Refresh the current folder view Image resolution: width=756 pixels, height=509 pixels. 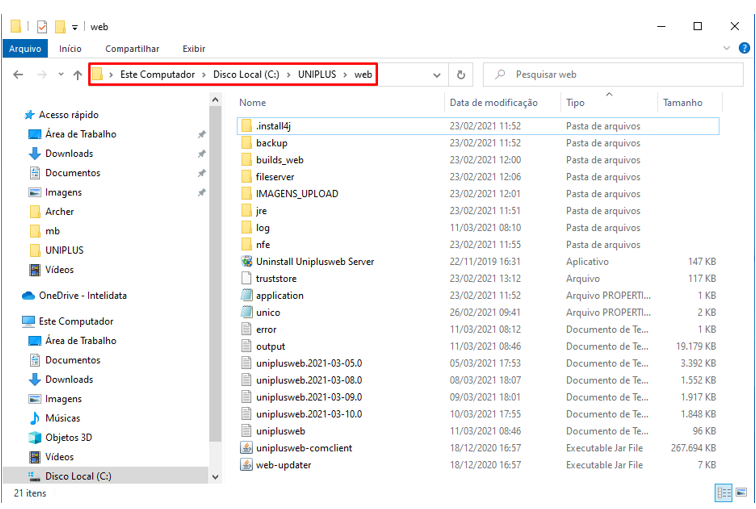461,75
